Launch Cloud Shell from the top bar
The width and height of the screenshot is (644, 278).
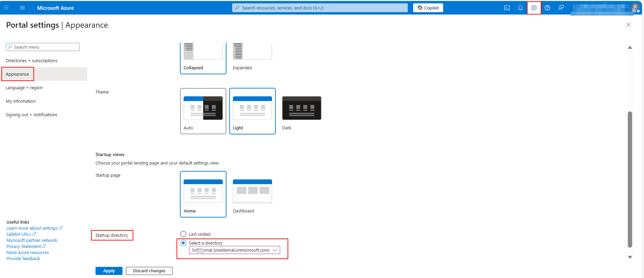[507, 8]
